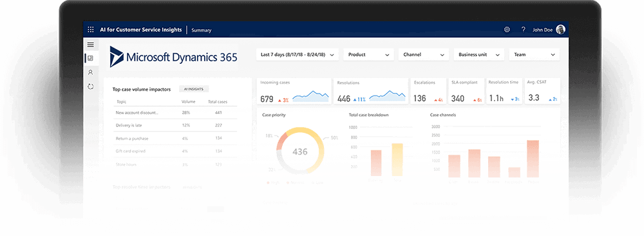Click the Gift card expired topic row
This screenshot has width=644, height=236.
(175, 151)
